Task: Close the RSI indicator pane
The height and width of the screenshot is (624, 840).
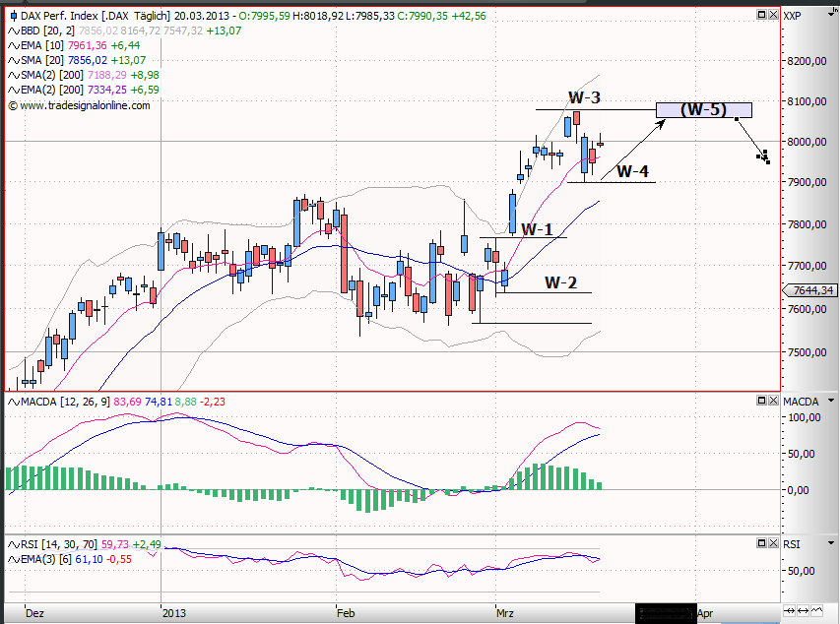Action: click(771, 543)
